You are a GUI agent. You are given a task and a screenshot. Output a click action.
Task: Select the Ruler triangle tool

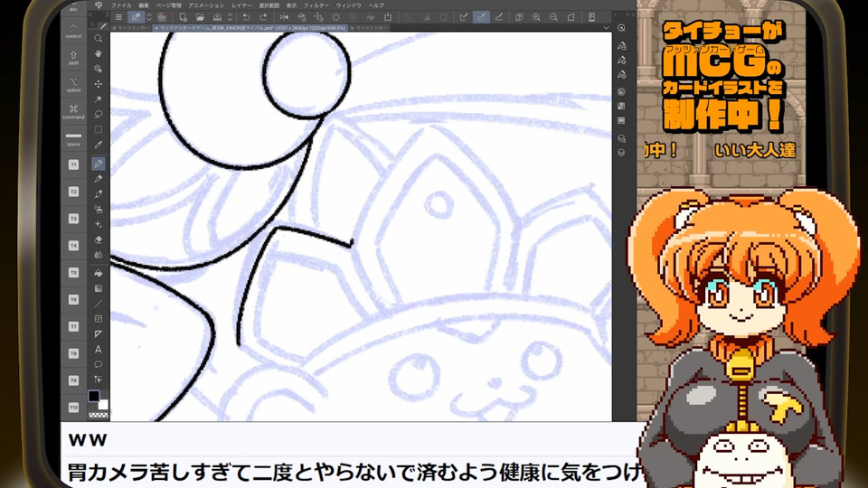pos(98,333)
